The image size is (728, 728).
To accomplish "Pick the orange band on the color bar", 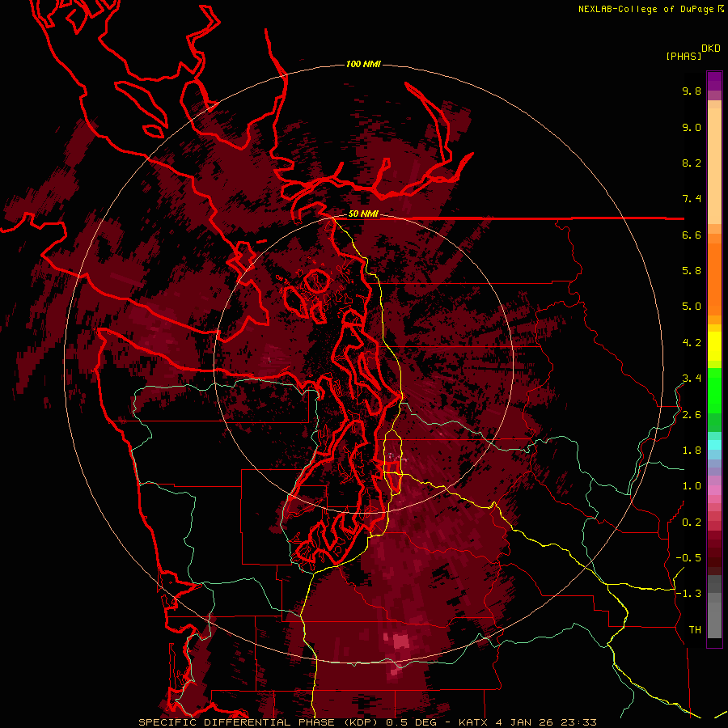I will click(714, 278).
